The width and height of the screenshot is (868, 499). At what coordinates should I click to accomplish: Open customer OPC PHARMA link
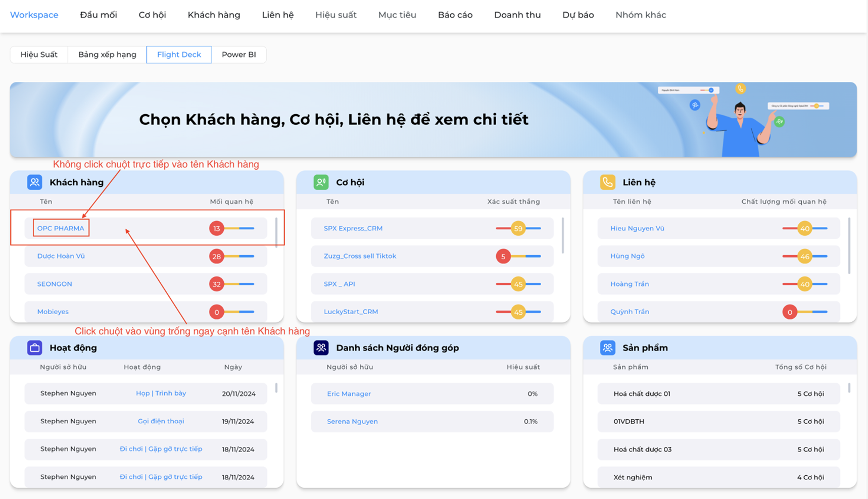pos(61,228)
